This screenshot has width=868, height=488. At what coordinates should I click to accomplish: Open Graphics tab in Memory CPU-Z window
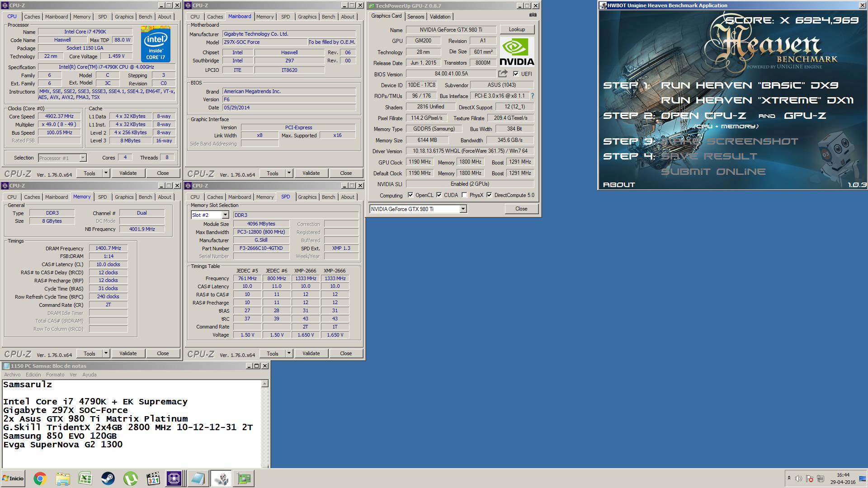pos(124,197)
